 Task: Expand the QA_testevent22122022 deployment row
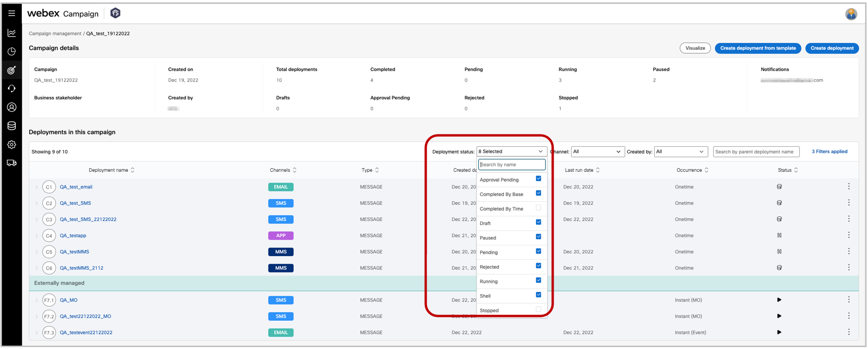pos(36,332)
